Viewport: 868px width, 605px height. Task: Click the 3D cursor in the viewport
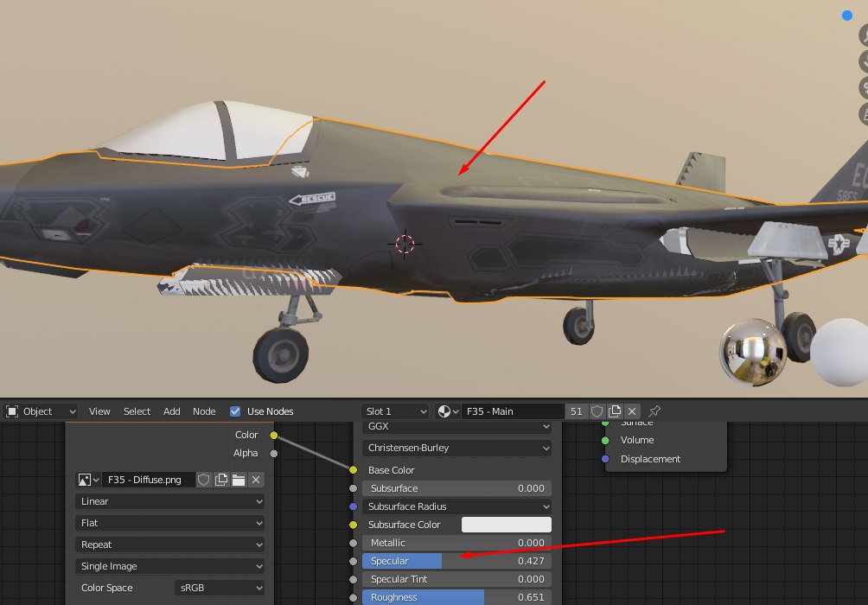tap(405, 244)
